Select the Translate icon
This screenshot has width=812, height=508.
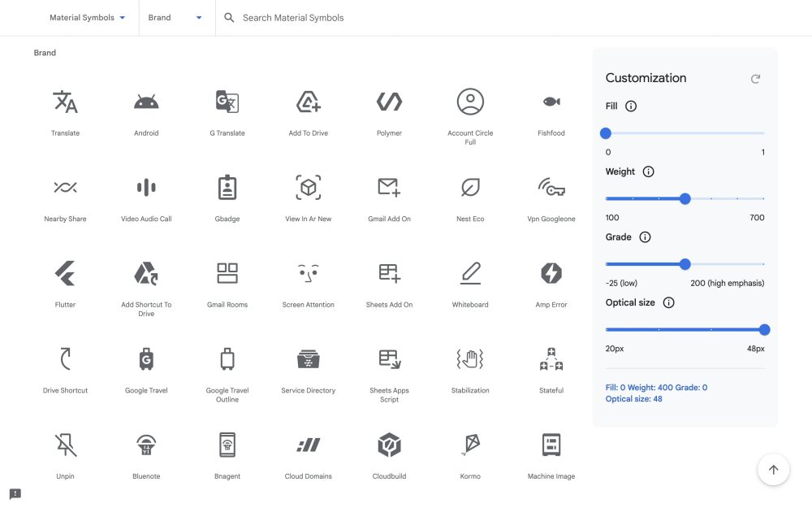[x=65, y=102]
